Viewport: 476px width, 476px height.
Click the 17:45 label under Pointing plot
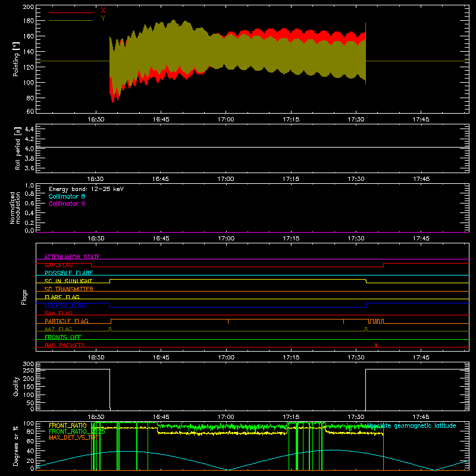[421, 120]
